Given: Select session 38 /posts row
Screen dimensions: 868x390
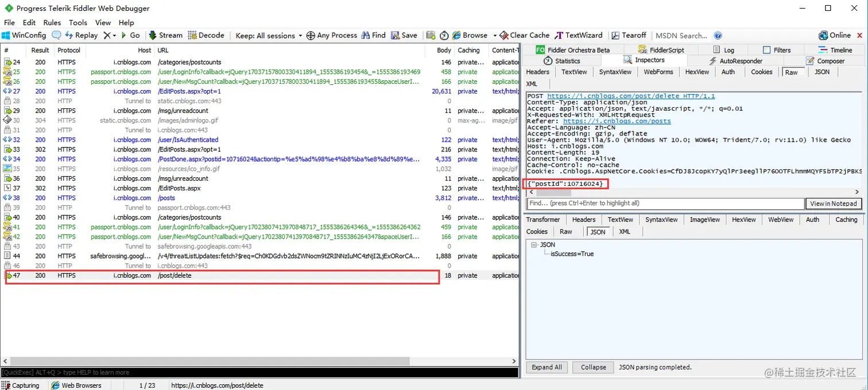Looking at the screenshot, I should tap(260, 198).
